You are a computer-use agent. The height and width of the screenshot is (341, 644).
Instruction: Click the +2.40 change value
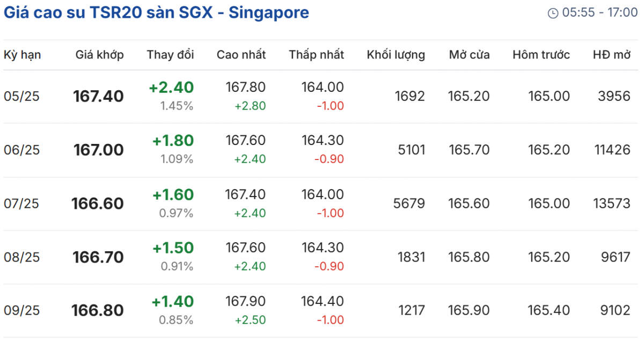tap(171, 88)
